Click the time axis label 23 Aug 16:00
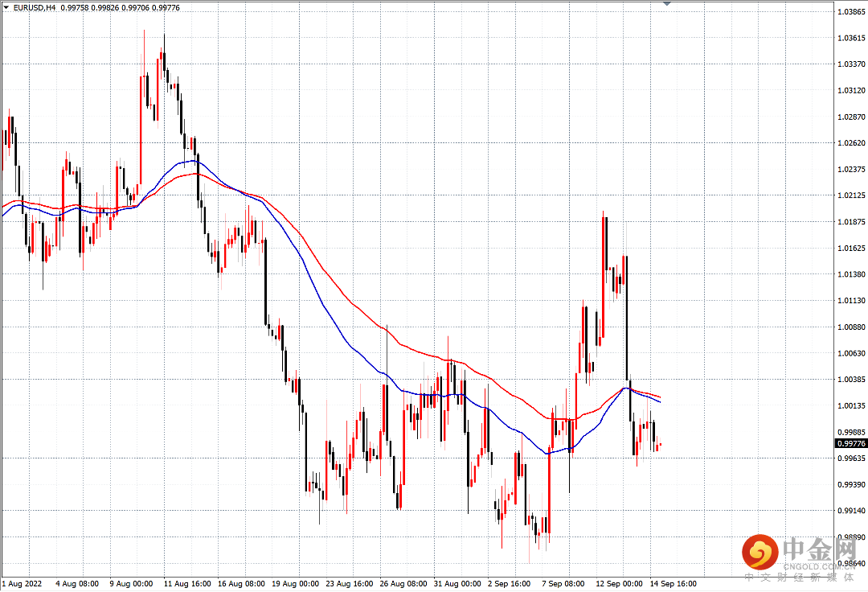This screenshot has height=592, width=868. (x=350, y=584)
